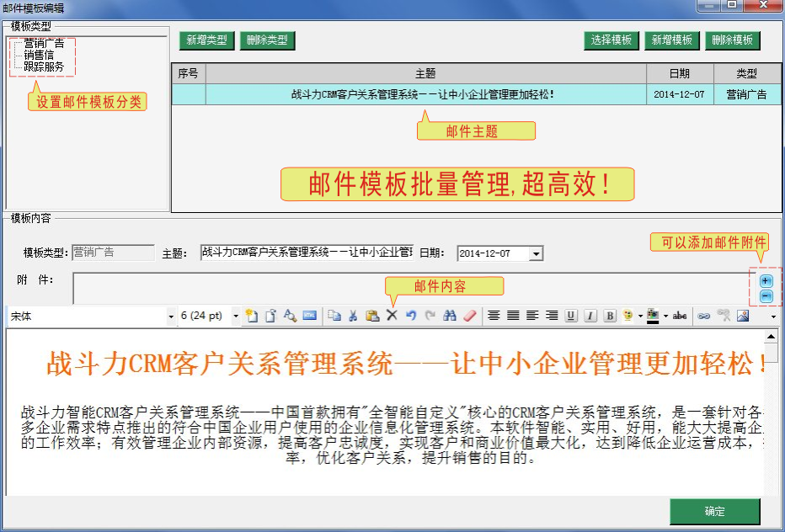Center-align the paragraph text
The height and width of the screenshot is (532, 785).
pos(494,316)
